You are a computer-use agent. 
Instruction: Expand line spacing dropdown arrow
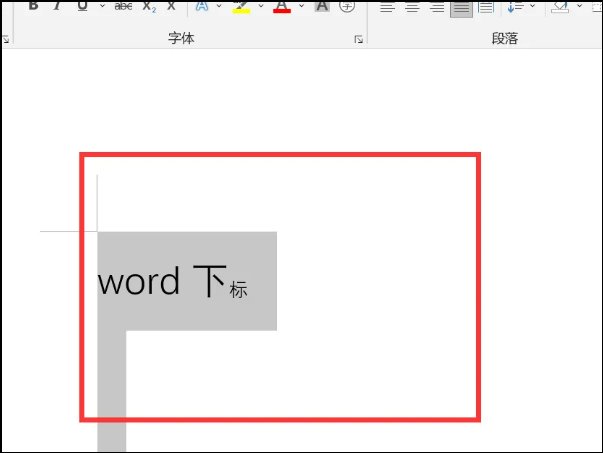pos(533,6)
